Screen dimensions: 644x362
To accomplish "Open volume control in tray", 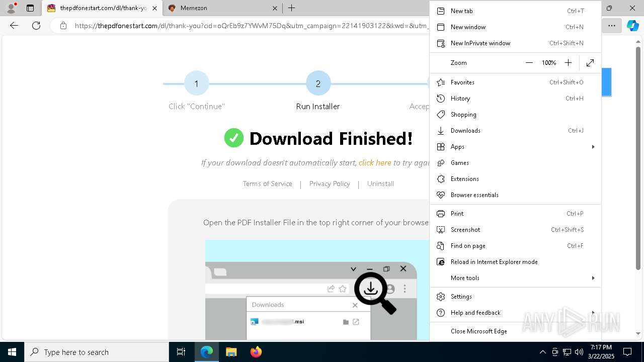I will coord(579,352).
